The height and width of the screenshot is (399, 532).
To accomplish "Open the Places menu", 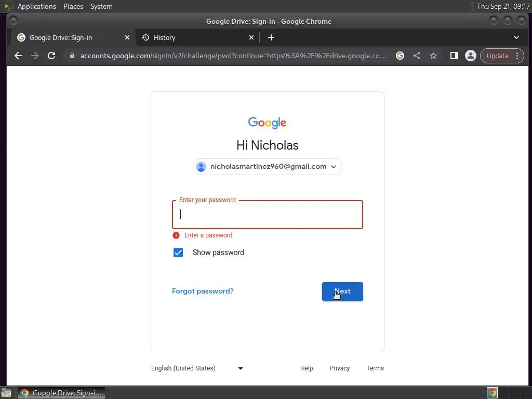I will click(73, 6).
